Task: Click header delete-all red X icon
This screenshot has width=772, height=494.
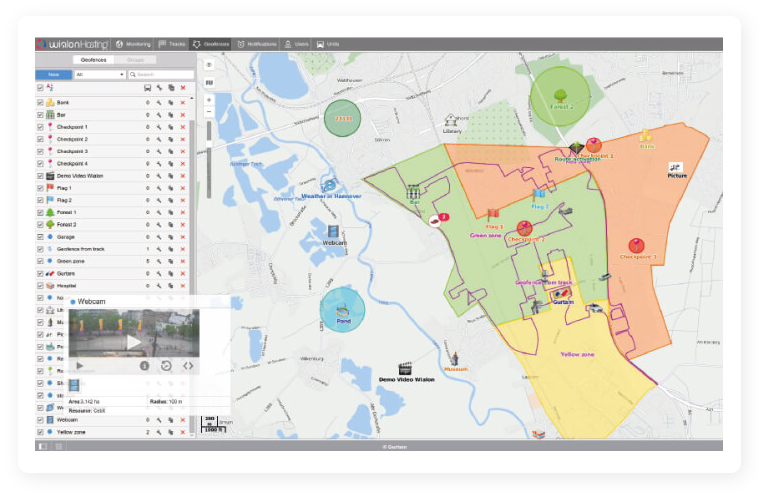Action: (183, 88)
